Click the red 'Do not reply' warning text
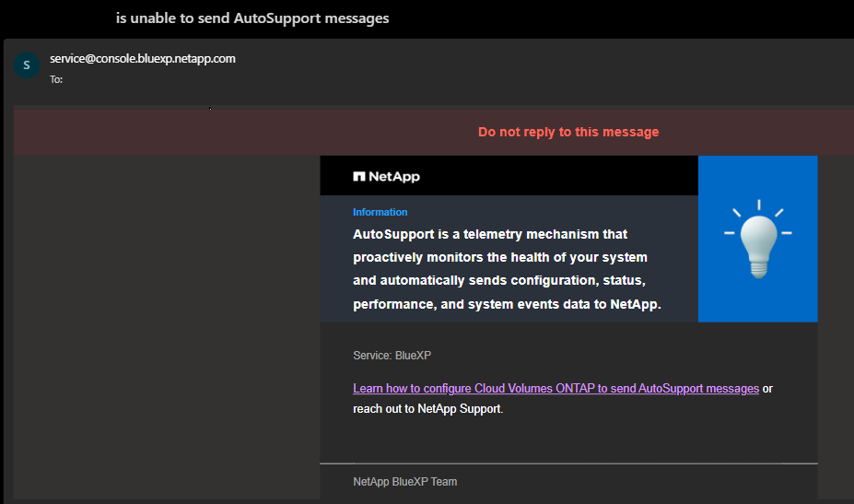The width and height of the screenshot is (854, 504). pyautogui.click(x=568, y=132)
